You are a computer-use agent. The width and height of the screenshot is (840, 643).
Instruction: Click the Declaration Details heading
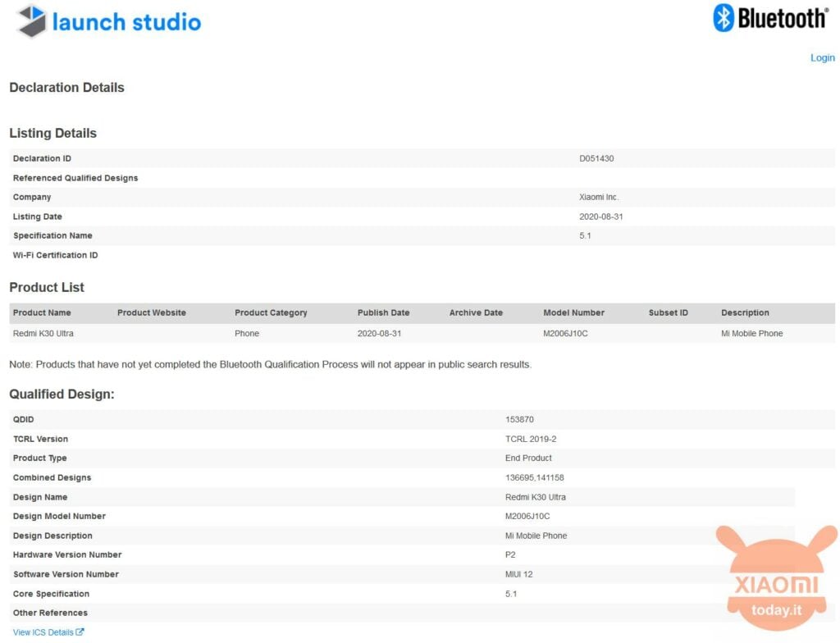click(66, 87)
